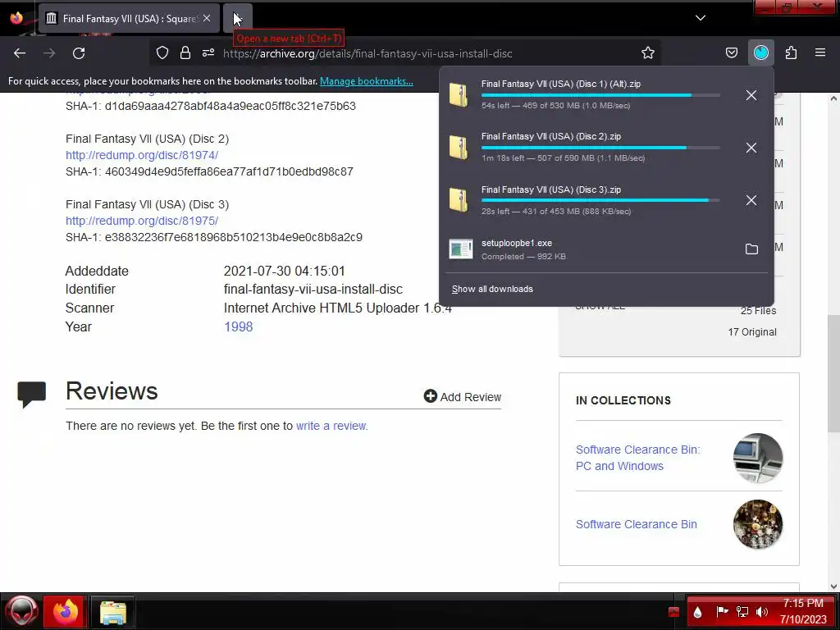Click the setuploopbe1.exe file icon
Image resolution: width=840 pixels, height=630 pixels.
[461, 249]
